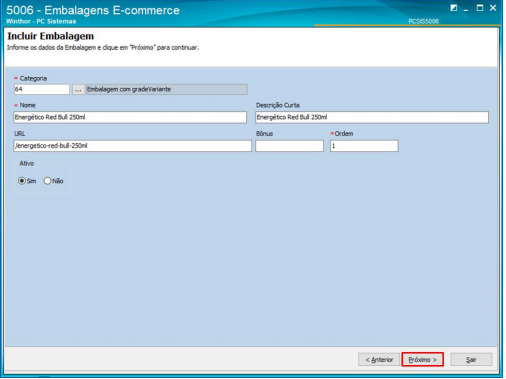Screen dimensions: 506x379
Task: Open Categoria lookup with ellipsis button
Action: (x=78, y=89)
